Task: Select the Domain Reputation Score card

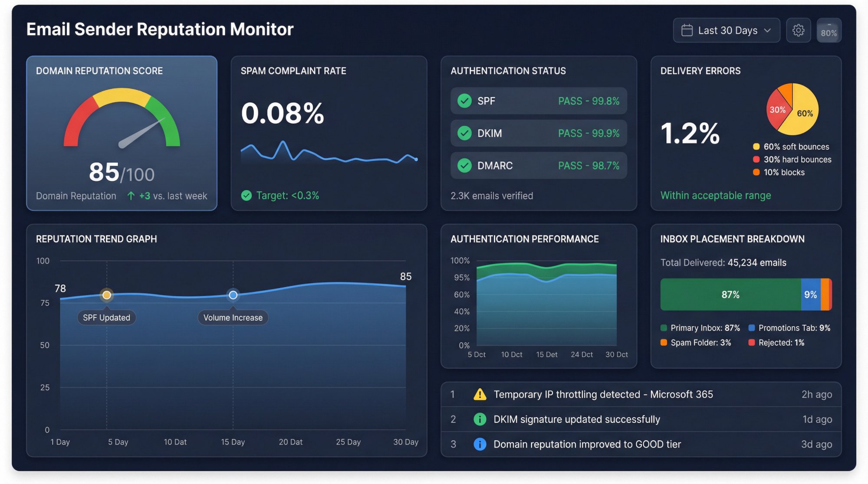Action: 122,133
